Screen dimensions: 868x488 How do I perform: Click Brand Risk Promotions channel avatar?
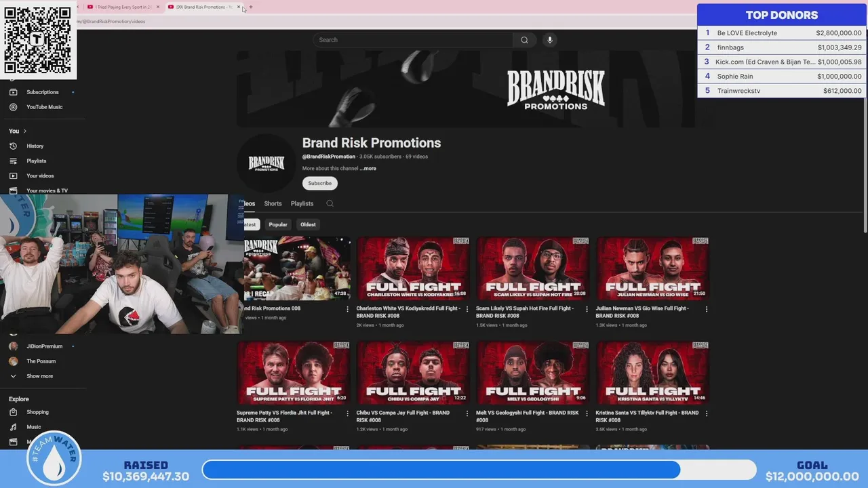267,163
